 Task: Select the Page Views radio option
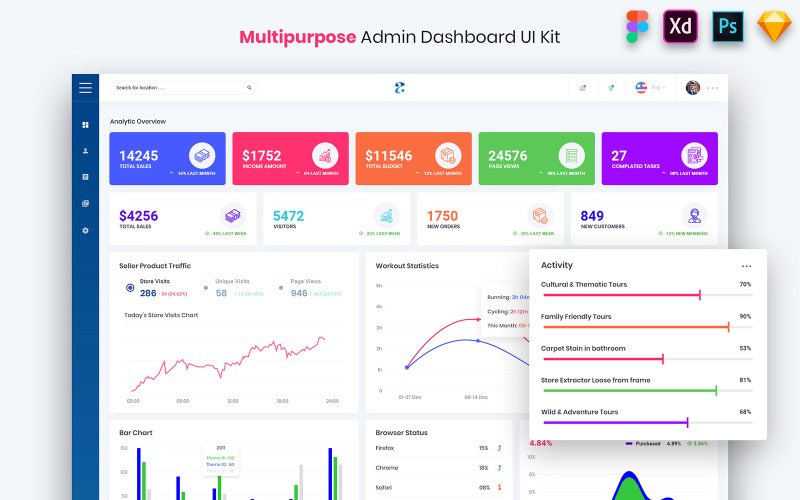coord(282,287)
